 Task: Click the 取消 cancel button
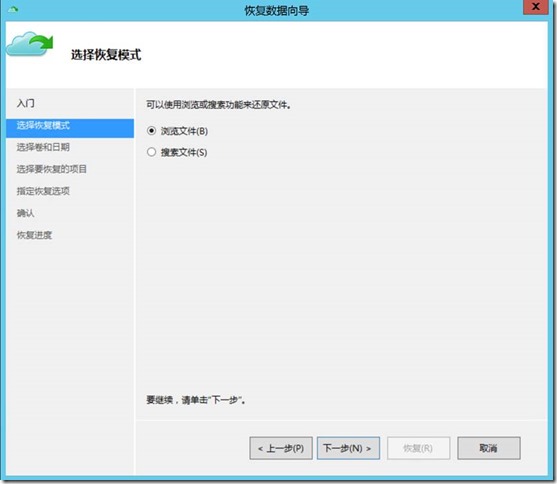(489, 448)
